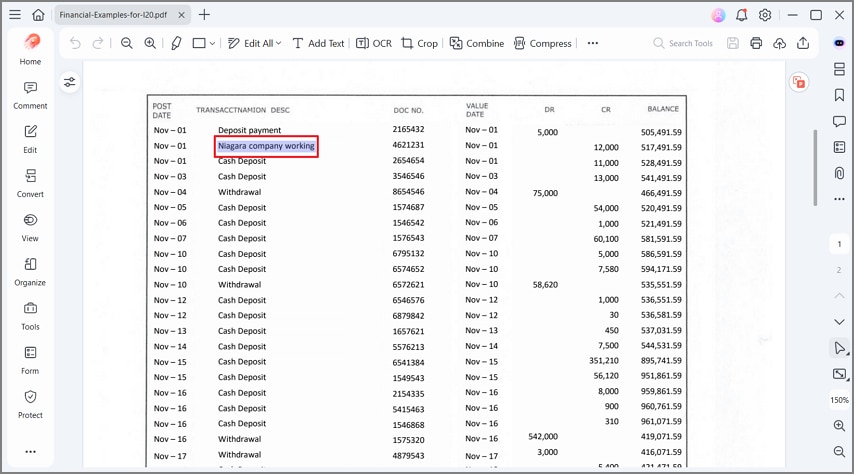Save the document with disk icon
The image size is (854, 474).
733,43
